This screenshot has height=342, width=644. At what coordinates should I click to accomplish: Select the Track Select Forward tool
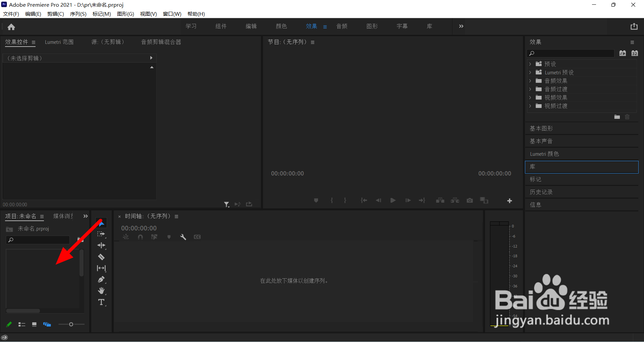(x=101, y=234)
